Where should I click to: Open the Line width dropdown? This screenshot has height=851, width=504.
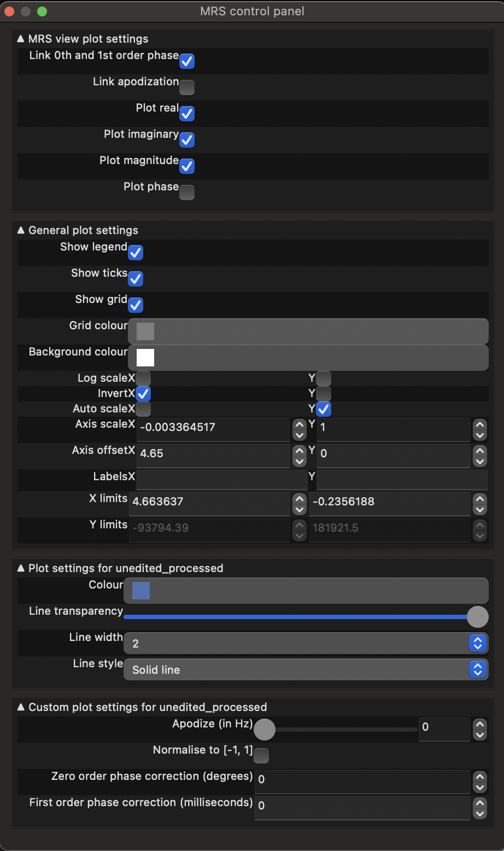pyautogui.click(x=306, y=644)
